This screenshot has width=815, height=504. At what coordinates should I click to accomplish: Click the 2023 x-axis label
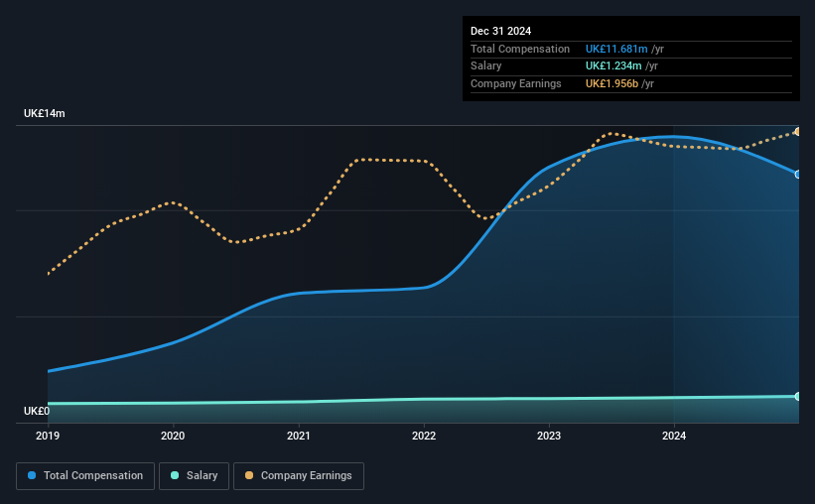pos(549,436)
